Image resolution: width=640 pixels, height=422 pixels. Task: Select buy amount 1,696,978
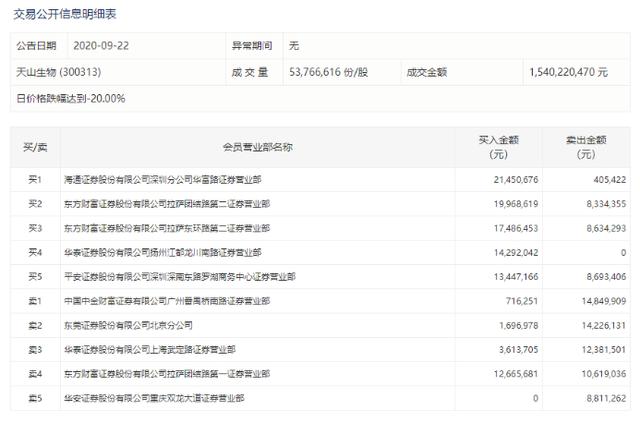pos(519,325)
